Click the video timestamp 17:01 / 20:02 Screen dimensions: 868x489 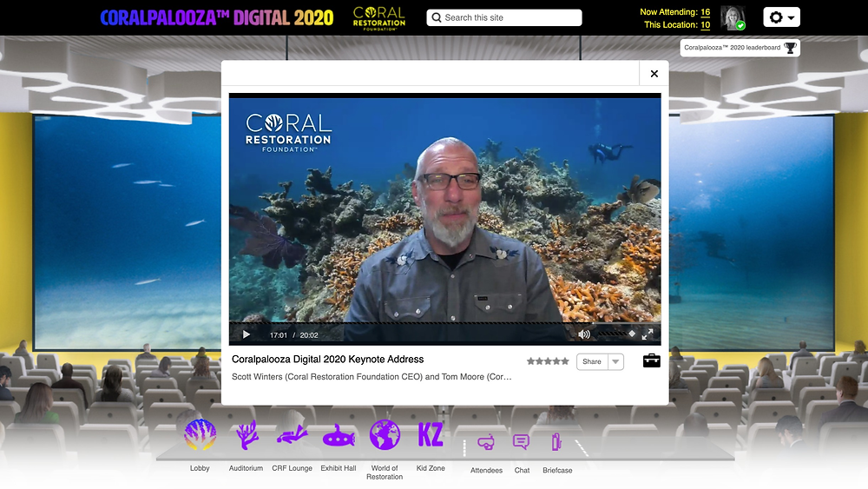pos(293,335)
